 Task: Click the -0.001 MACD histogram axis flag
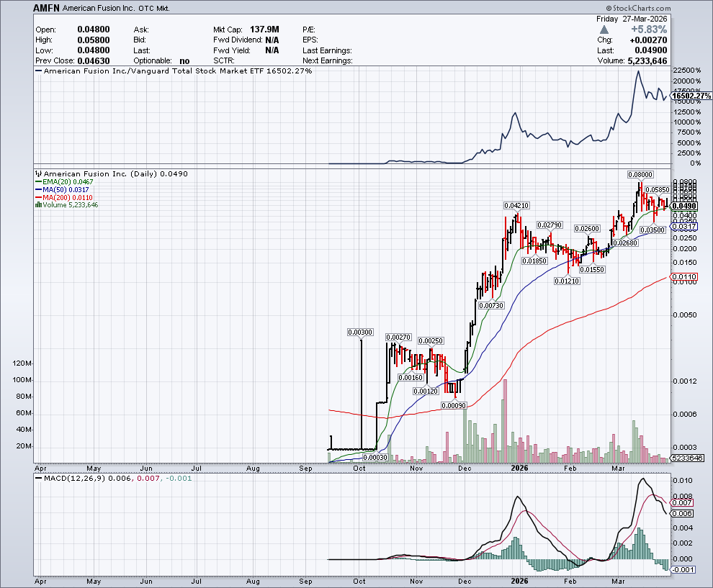pos(683,570)
